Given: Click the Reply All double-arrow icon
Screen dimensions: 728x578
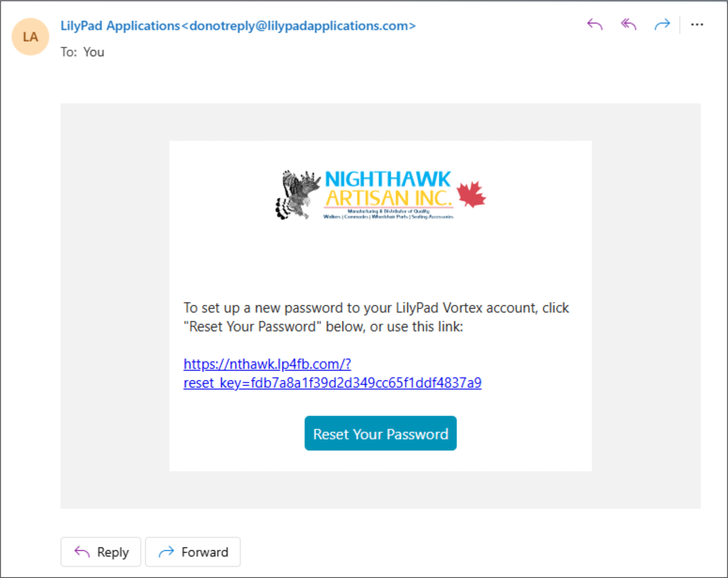Looking at the screenshot, I should pyautogui.click(x=628, y=24).
